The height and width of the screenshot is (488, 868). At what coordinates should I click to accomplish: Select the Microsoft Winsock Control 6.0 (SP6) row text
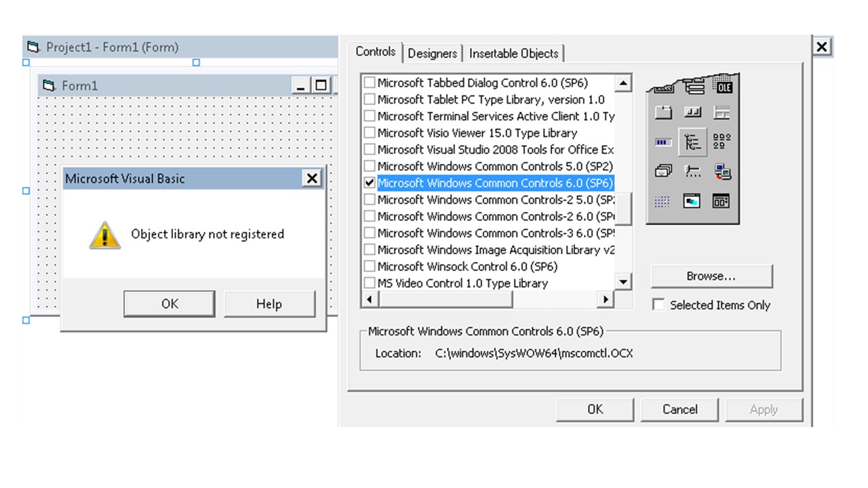[x=467, y=266]
